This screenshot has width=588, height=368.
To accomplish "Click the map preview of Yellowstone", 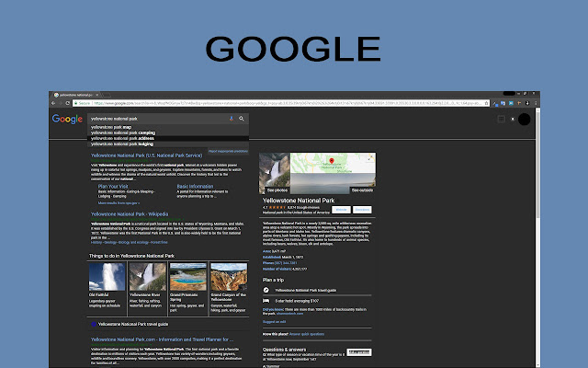I will click(x=333, y=163).
